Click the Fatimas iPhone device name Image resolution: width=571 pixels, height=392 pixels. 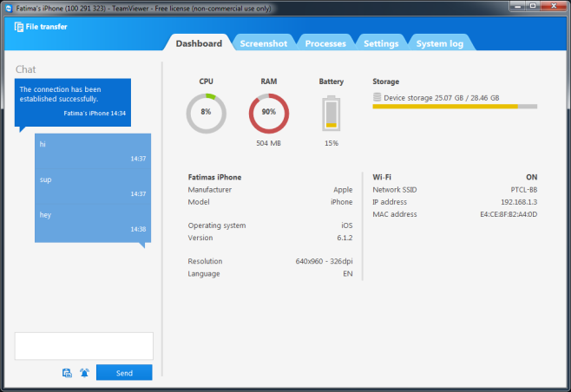(x=214, y=177)
